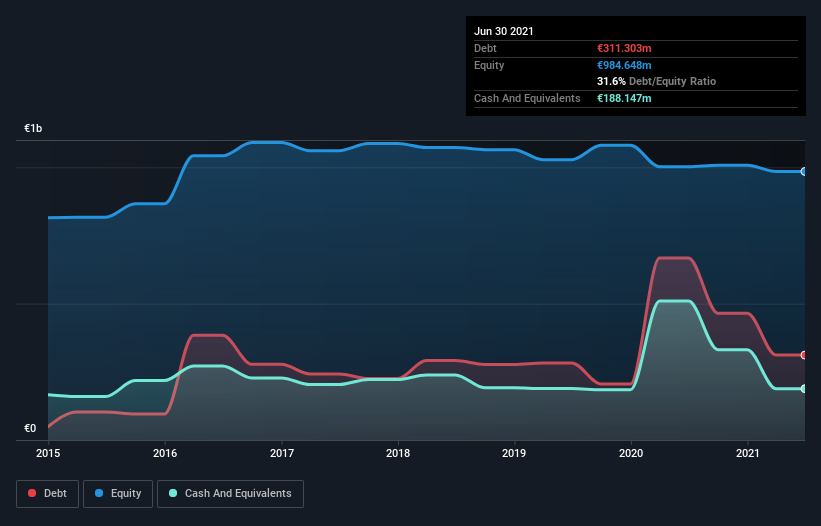Image resolution: width=821 pixels, height=526 pixels.
Task: Click the red Debt endpoint marker
Action: [x=804, y=355]
